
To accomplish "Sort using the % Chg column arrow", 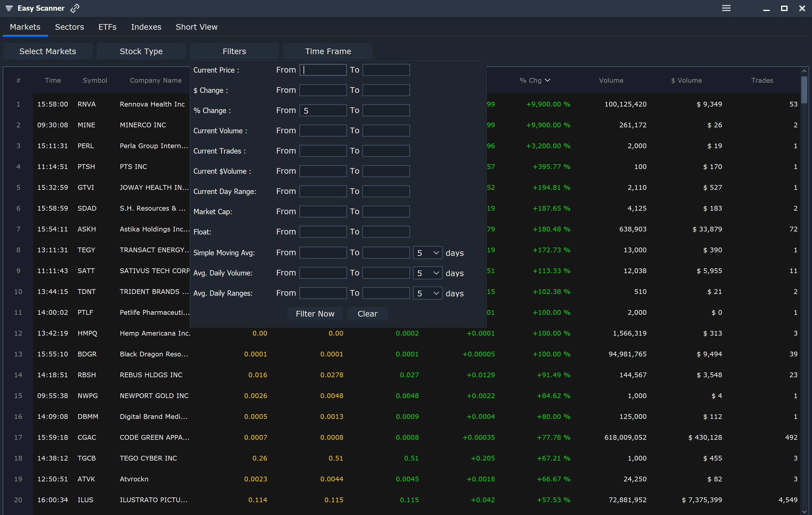I will [x=548, y=80].
